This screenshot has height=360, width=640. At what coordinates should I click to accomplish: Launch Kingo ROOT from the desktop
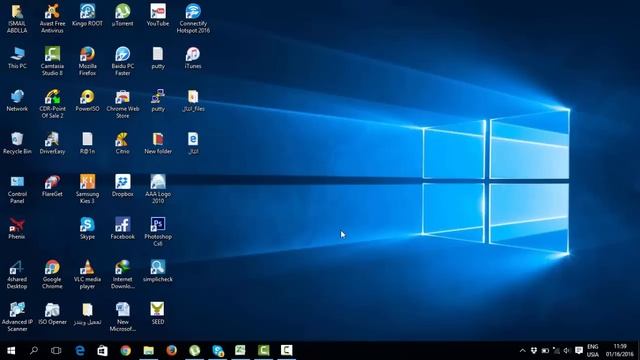click(x=87, y=16)
